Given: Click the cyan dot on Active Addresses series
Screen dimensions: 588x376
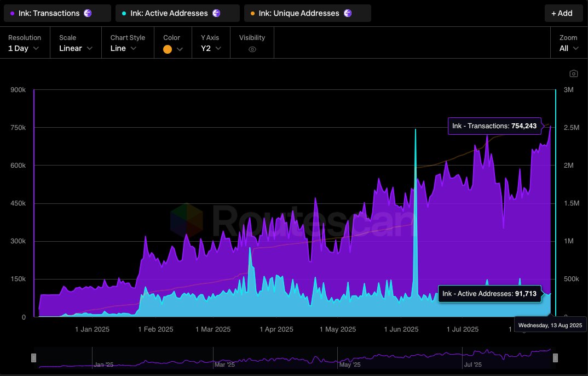Looking at the screenshot, I should point(124,14).
